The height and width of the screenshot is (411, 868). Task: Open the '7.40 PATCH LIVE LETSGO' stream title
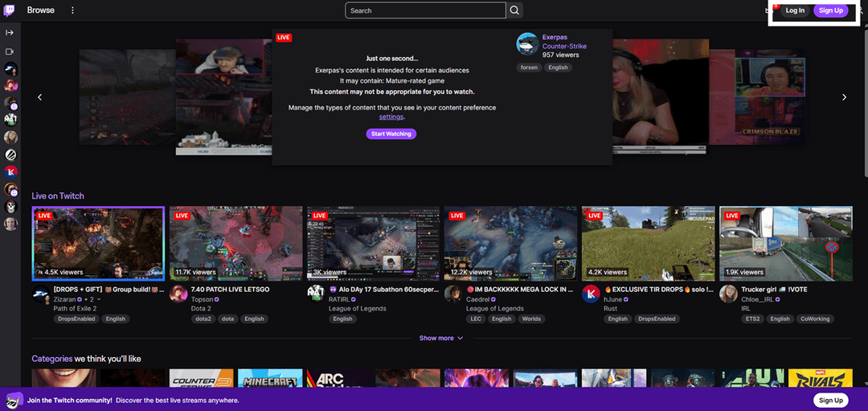[231, 290]
